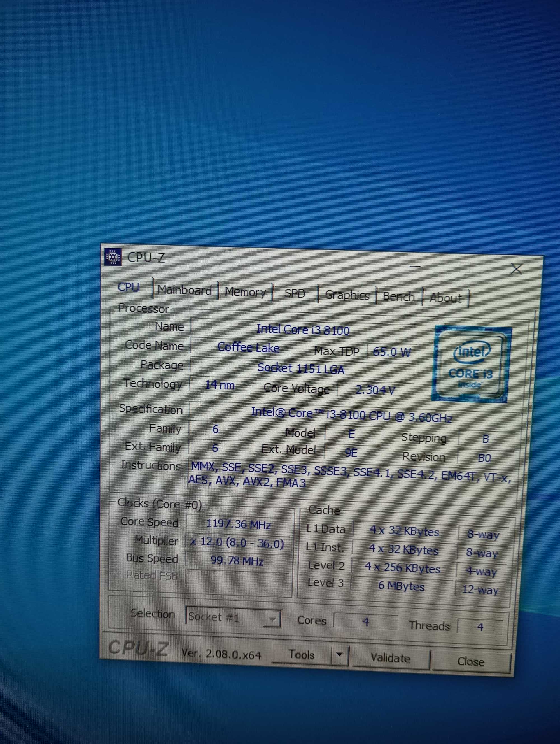The image size is (560, 744).
Task: Switch to the SPD tab
Action: tap(295, 294)
